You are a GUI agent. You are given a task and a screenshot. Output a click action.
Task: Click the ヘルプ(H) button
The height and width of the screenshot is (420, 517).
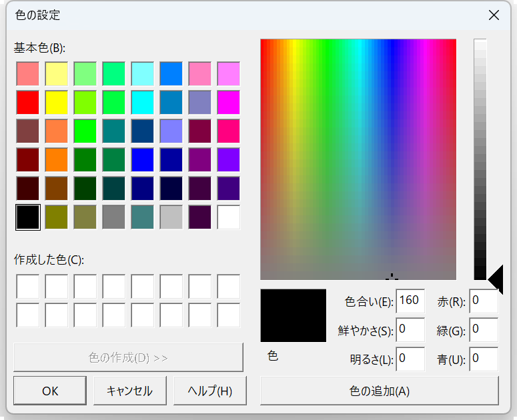click(210, 391)
